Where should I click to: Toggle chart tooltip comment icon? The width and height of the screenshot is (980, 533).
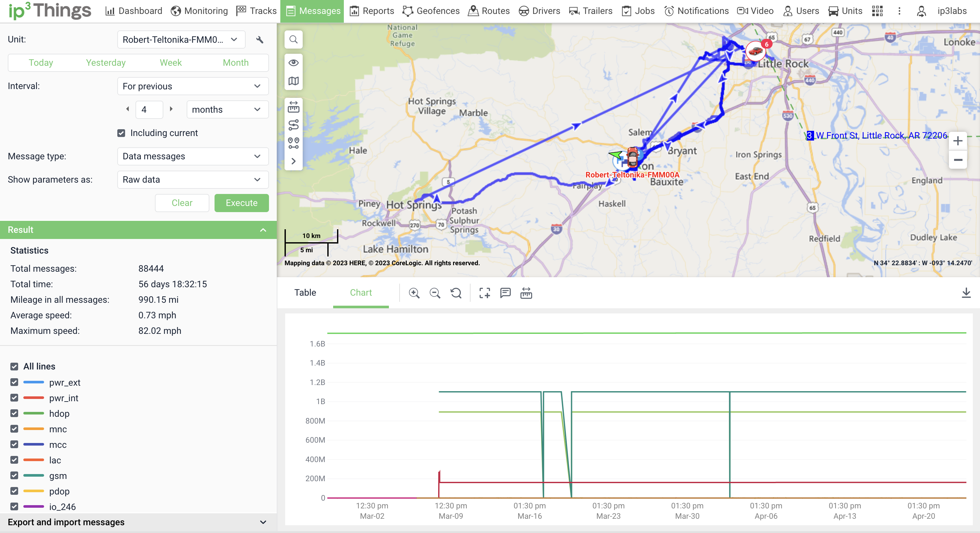pyautogui.click(x=505, y=293)
